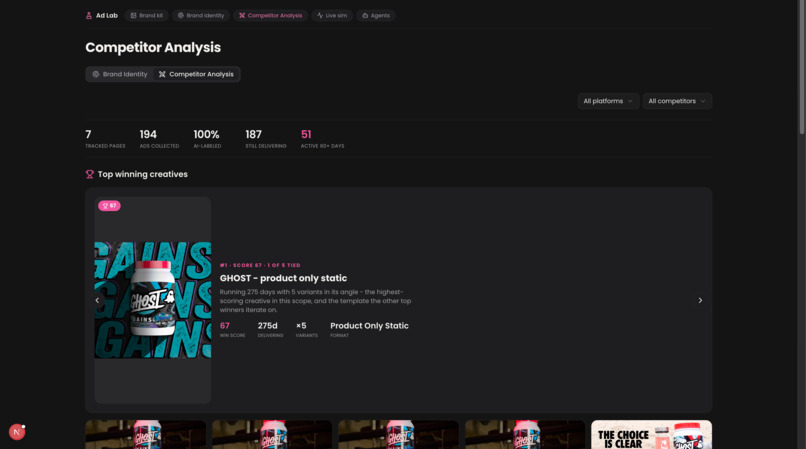Click the Competitor Analysis page heading

[x=153, y=47]
